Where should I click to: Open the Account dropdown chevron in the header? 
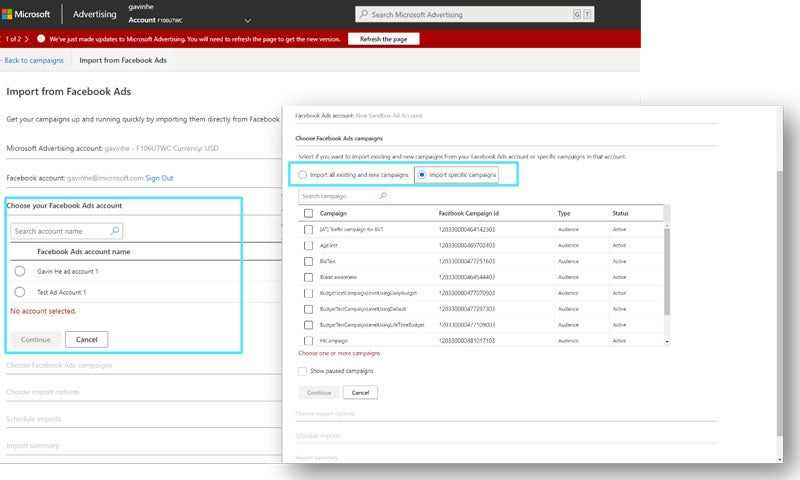click(x=247, y=20)
